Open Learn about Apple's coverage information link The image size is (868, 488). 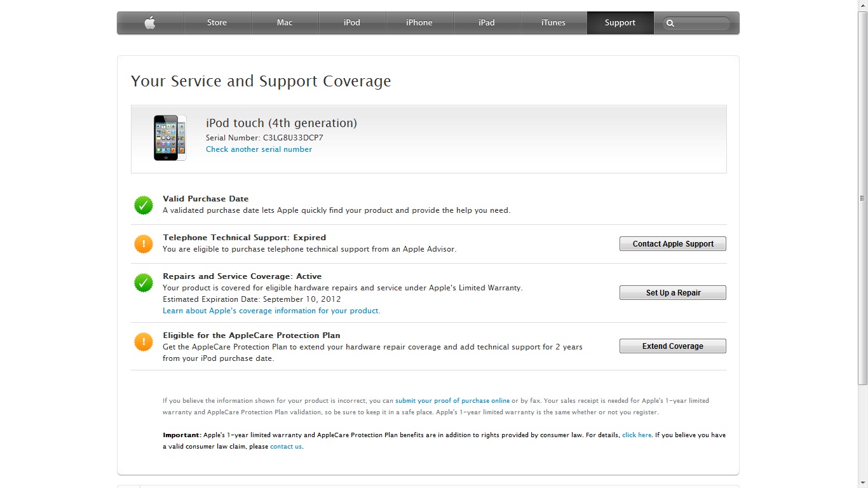click(271, 311)
